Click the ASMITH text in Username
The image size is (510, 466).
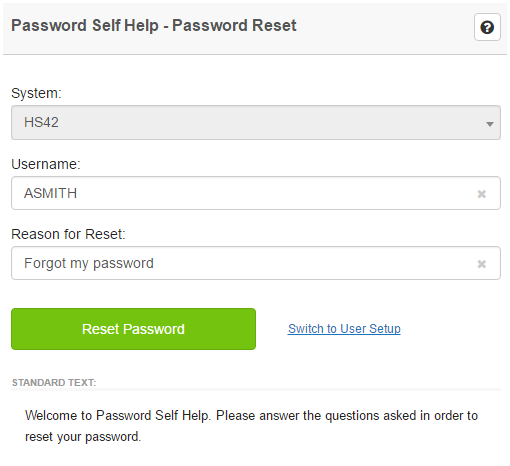[50, 193]
